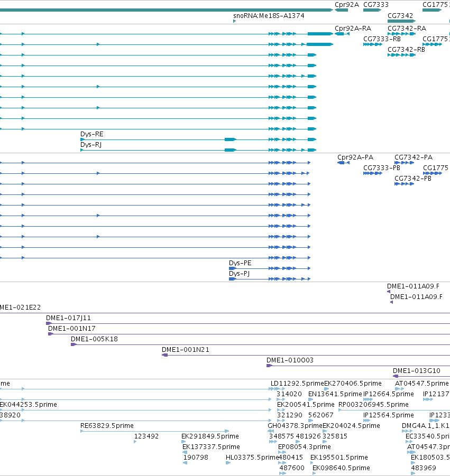
Task: Select the Cpr92A-RA transcript label
Action: coord(353,29)
